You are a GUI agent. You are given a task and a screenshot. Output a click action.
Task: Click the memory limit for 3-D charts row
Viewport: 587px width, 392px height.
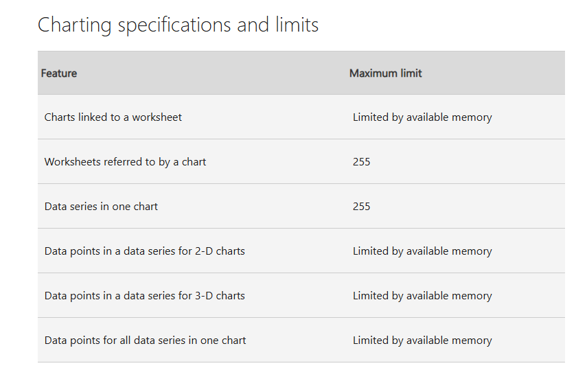(x=422, y=295)
